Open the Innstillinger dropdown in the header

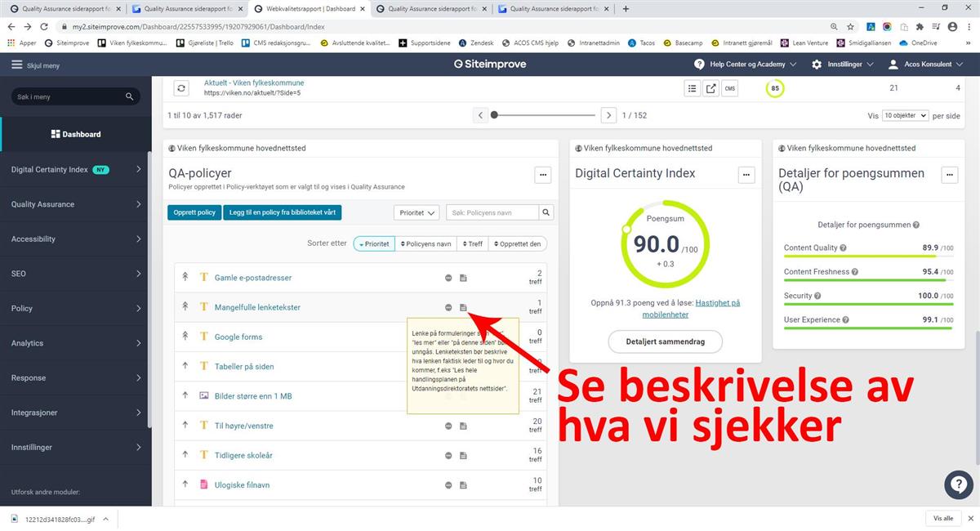point(843,65)
